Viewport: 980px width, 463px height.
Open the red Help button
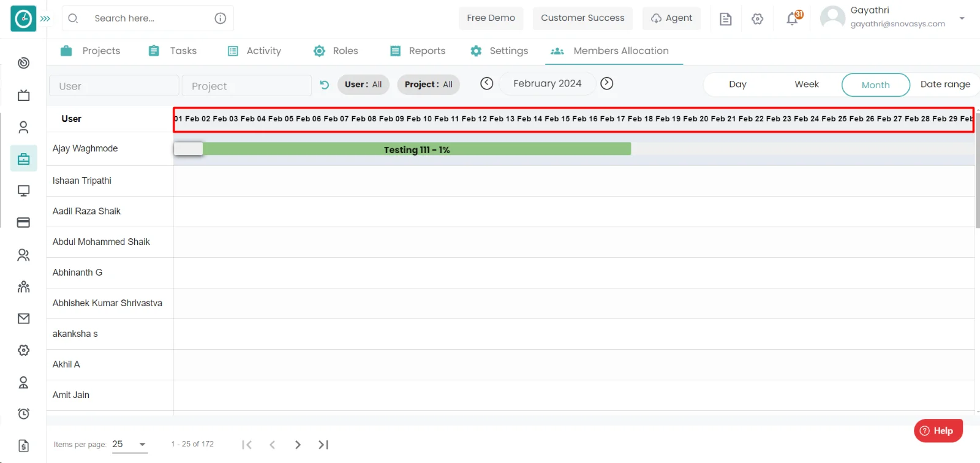938,431
